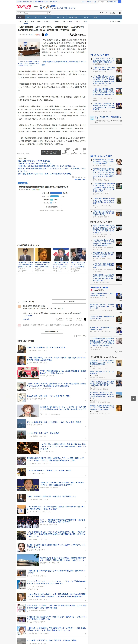Open トピックス一覧 link

(115, 21)
